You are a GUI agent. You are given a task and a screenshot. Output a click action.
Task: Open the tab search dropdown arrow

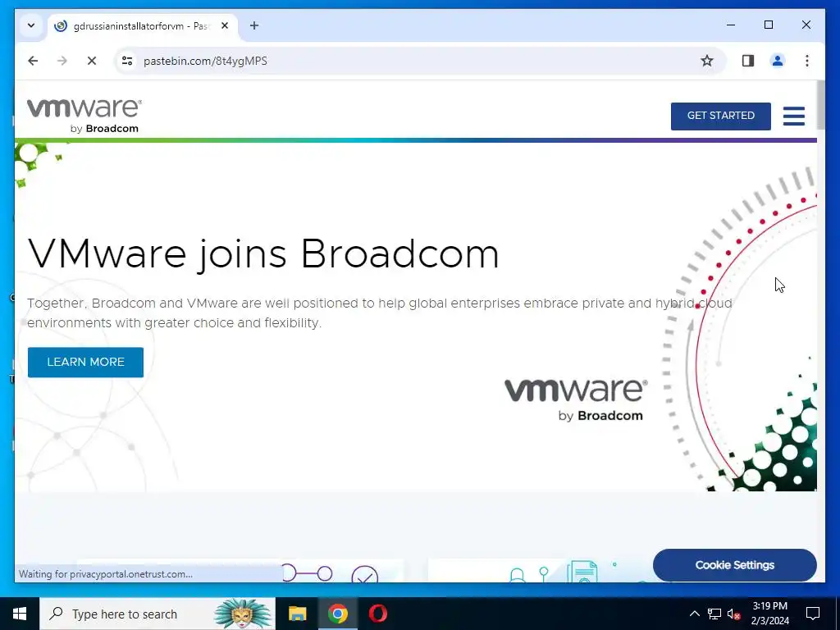tap(31, 25)
